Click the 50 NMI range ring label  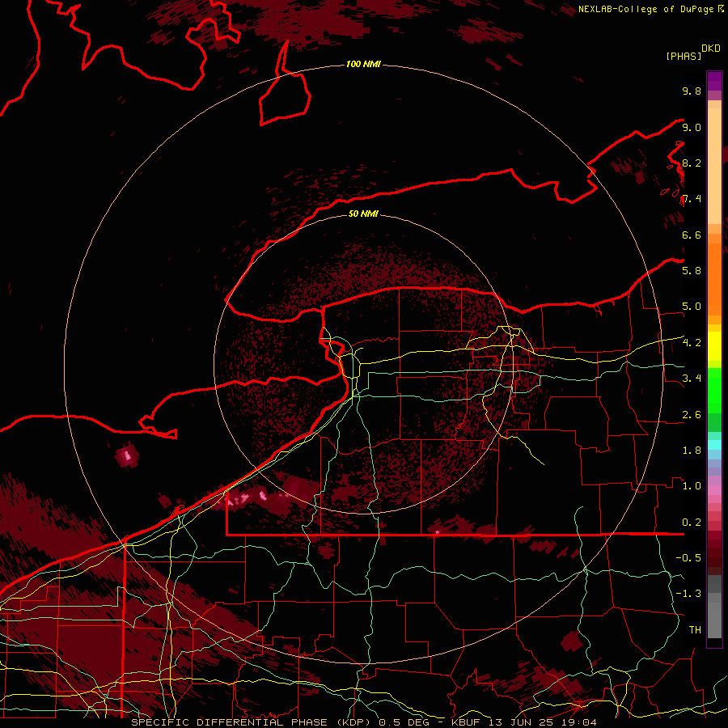[363, 214]
